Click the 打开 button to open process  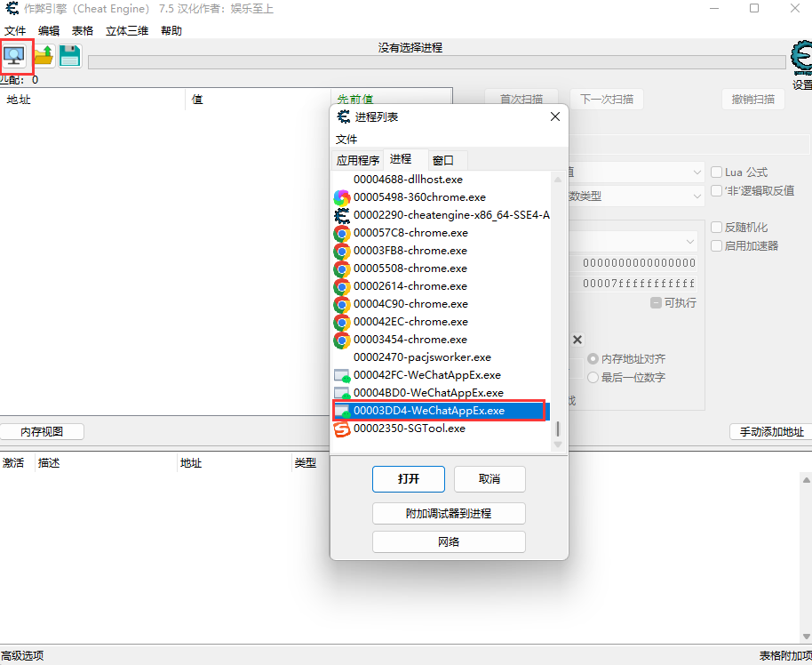(x=409, y=479)
